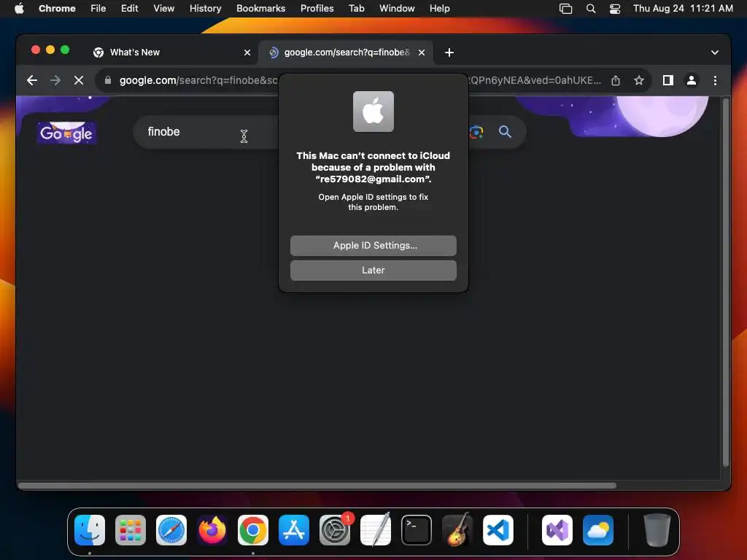Open the cloud weather app in the Dock
This screenshot has width=747, height=560.
click(598, 530)
